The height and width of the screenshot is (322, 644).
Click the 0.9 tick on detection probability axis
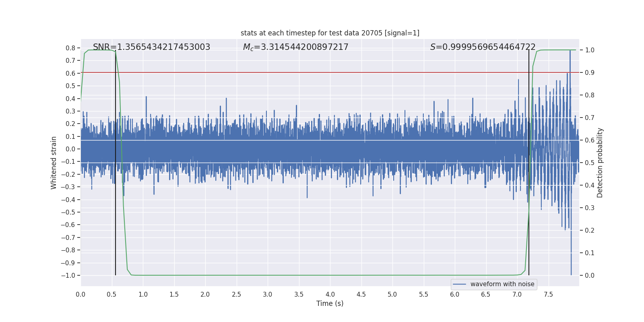tap(590, 73)
